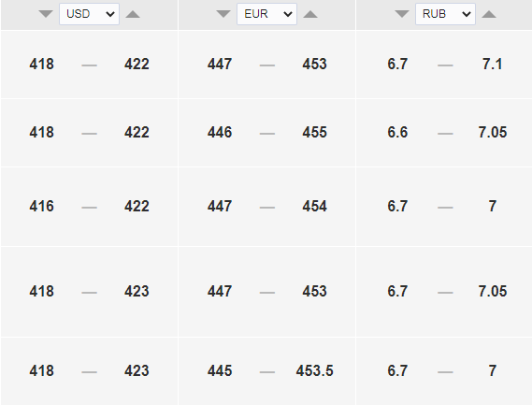Viewport: 532px width, 405px height.
Task: Select the 453.5 EUR sell rate
Action: [x=314, y=370]
